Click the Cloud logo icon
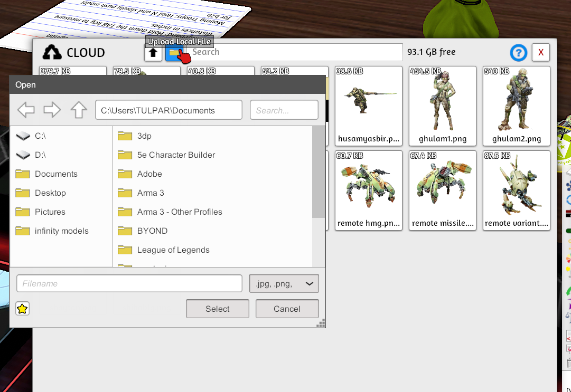 coord(52,52)
